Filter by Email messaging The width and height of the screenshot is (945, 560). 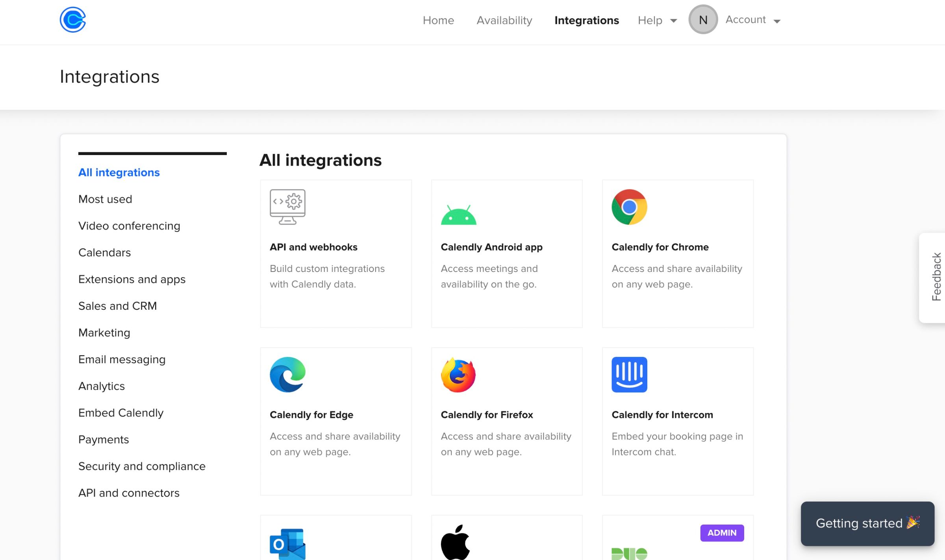click(x=122, y=359)
